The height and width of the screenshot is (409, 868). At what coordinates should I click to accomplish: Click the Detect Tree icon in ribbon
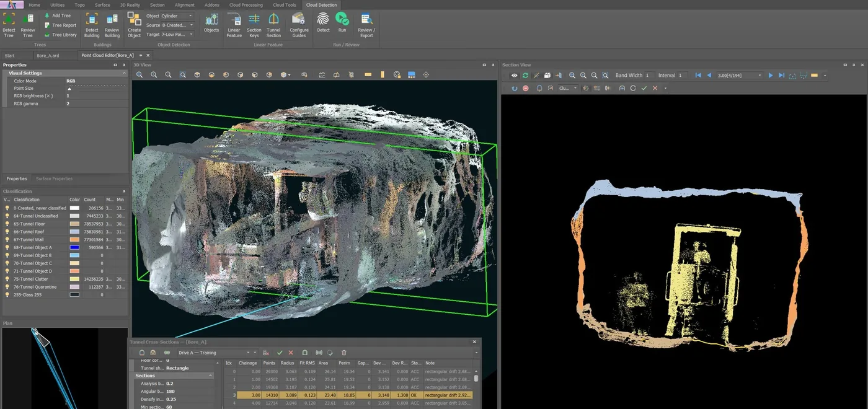[9, 19]
